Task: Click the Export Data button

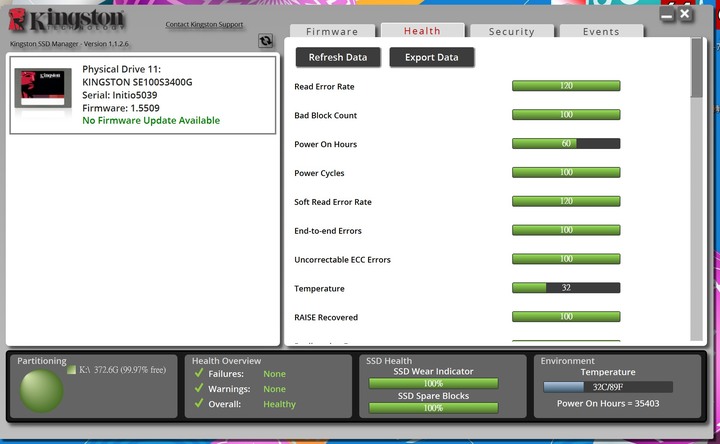Action: (x=432, y=57)
